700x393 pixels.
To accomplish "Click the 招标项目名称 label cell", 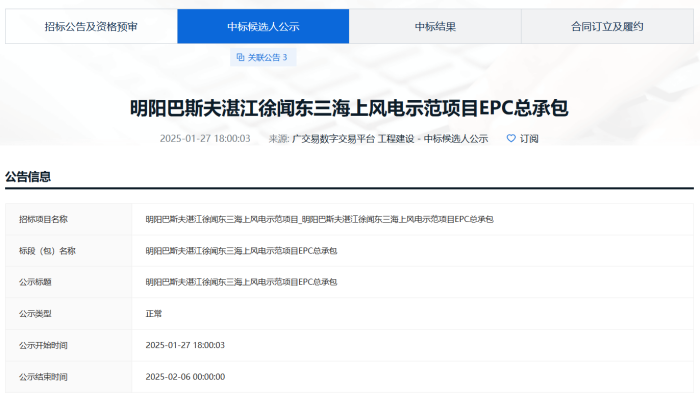I will pos(69,219).
